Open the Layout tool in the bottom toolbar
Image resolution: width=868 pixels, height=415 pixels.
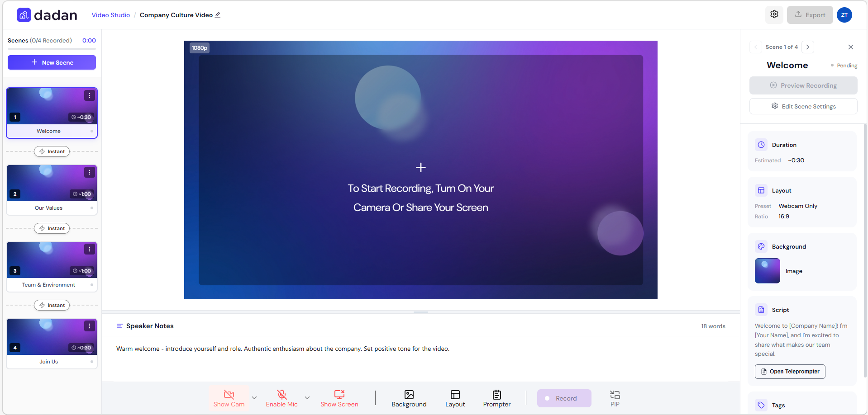pyautogui.click(x=455, y=398)
